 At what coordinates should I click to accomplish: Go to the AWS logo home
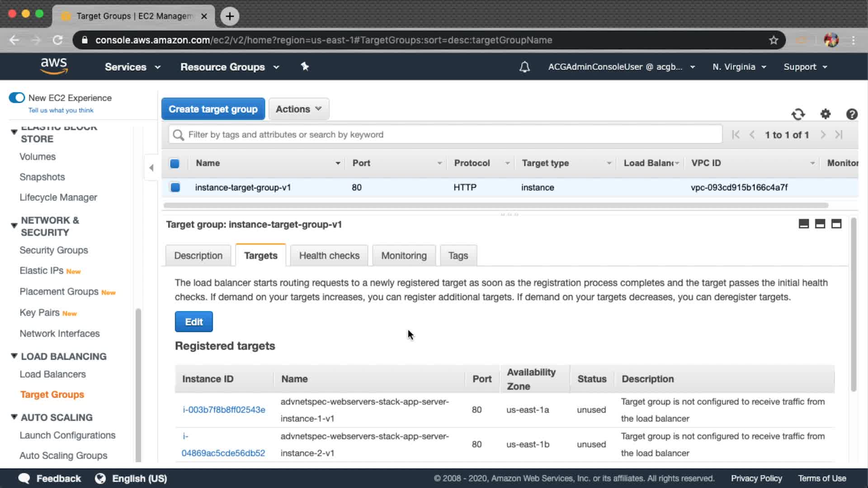coord(54,66)
